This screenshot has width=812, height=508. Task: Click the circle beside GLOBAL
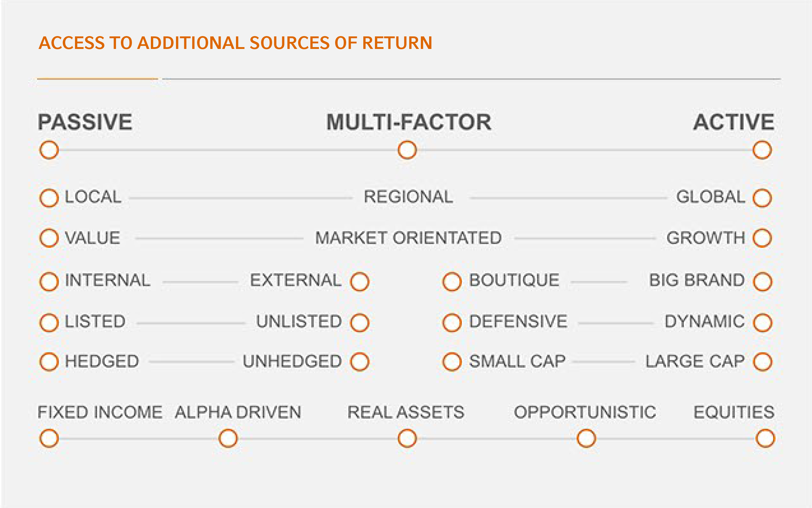point(762,198)
